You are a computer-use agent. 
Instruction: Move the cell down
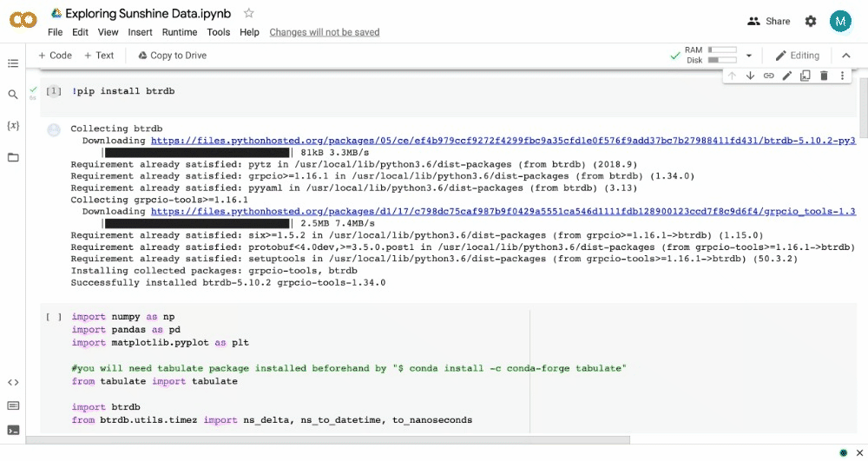coord(750,76)
